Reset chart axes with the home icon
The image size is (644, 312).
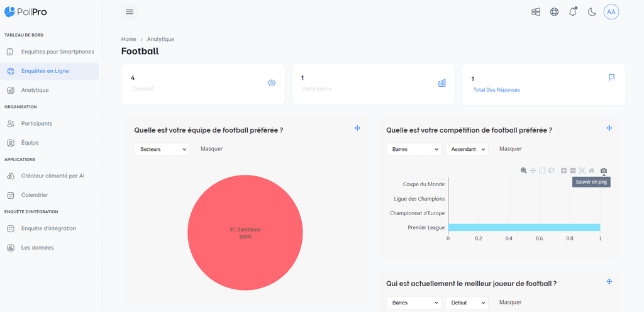591,170
